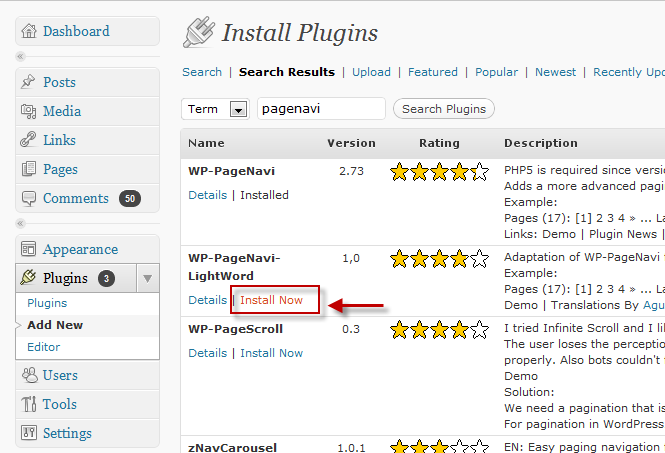Viewport: 665px width, 453px height.
Task: Install WP-PageNavi-LightWord with Install Now
Action: click(x=271, y=300)
